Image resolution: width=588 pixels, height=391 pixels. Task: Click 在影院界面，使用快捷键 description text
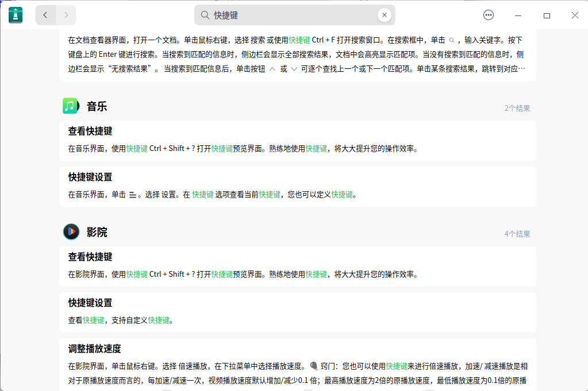pyautogui.click(x=243, y=274)
